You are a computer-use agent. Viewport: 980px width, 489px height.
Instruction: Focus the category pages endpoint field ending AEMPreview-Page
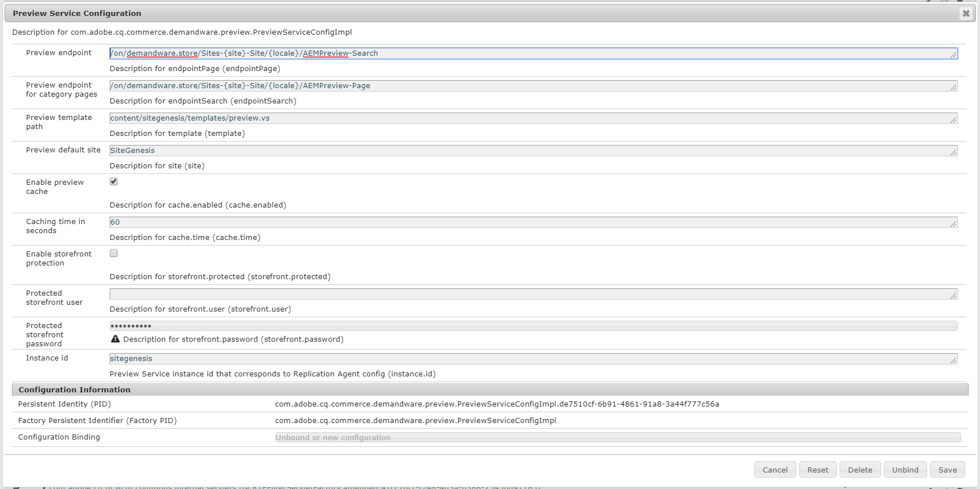[533, 86]
